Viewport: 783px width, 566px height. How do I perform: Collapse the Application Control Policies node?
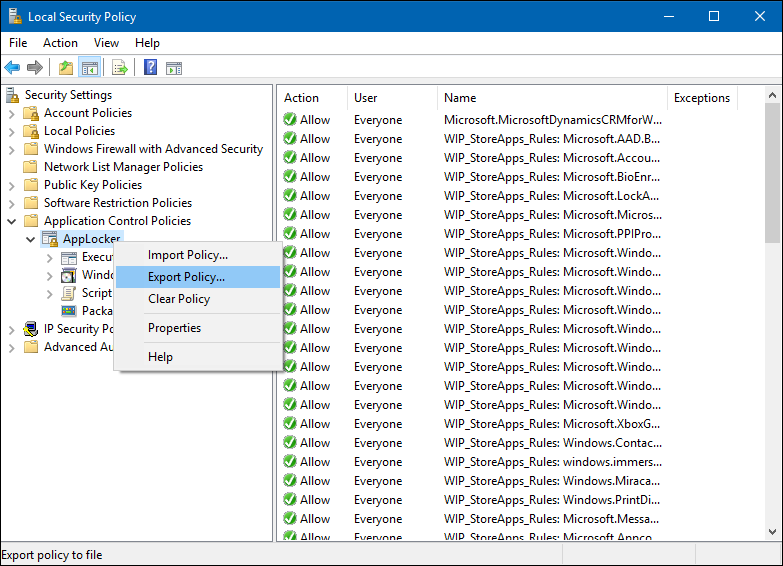pos(12,221)
